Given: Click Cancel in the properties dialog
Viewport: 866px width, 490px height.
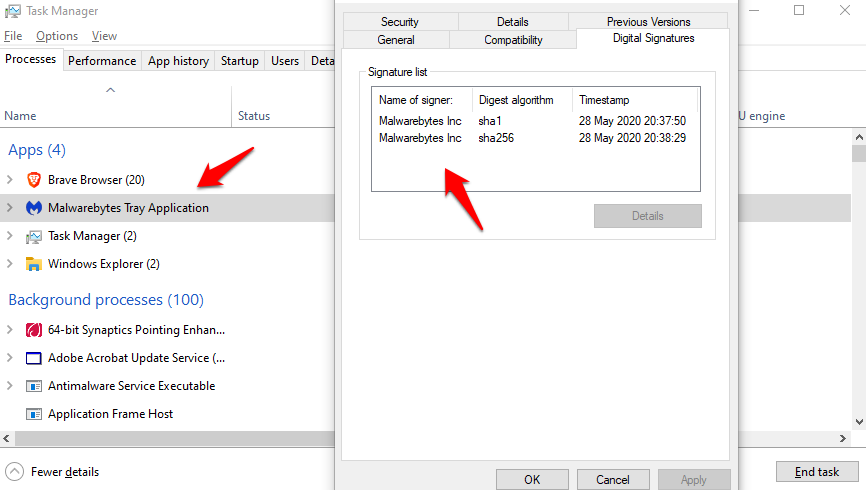Looking at the screenshot, I should pyautogui.click(x=612, y=480).
